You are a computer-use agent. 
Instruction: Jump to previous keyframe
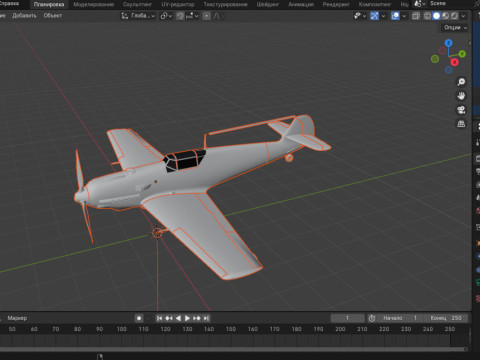coord(169,318)
